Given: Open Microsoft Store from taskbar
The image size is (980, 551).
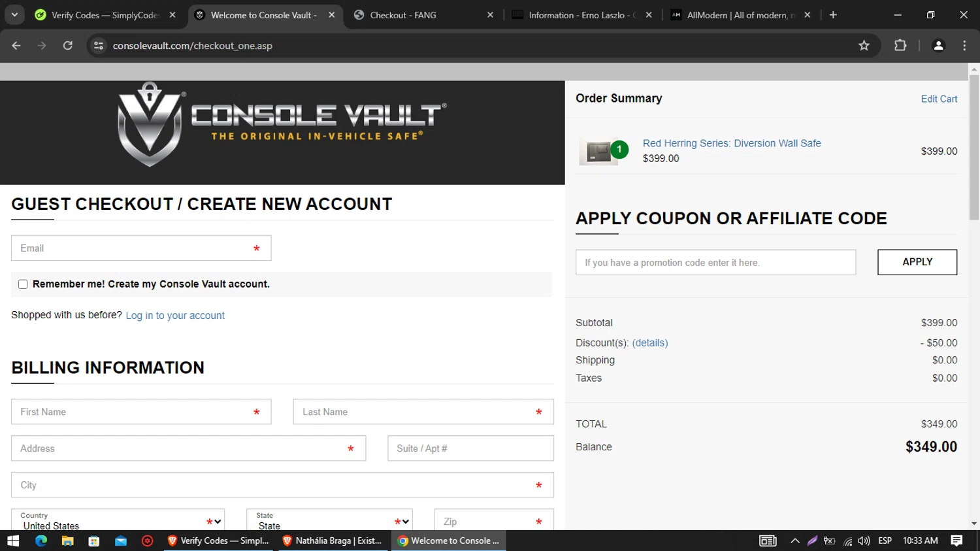Looking at the screenshot, I should [94, 541].
